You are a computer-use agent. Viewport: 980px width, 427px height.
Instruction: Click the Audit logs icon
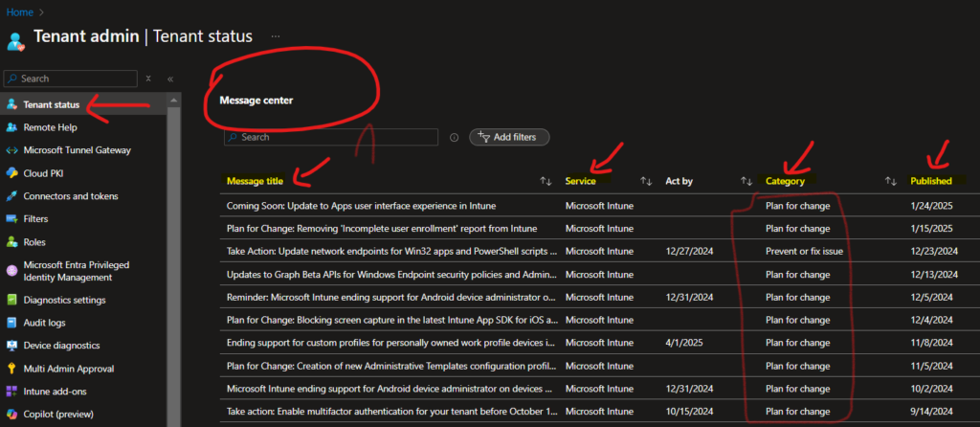(11, 323)
